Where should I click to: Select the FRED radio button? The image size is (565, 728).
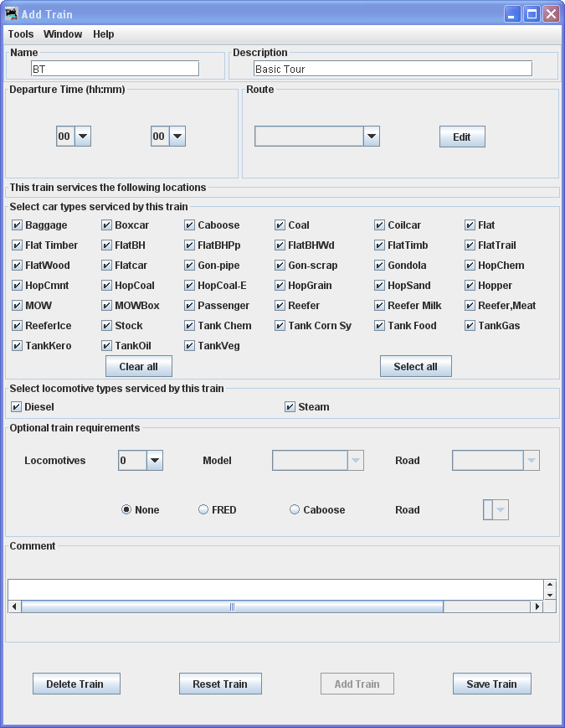click(203, 509)
